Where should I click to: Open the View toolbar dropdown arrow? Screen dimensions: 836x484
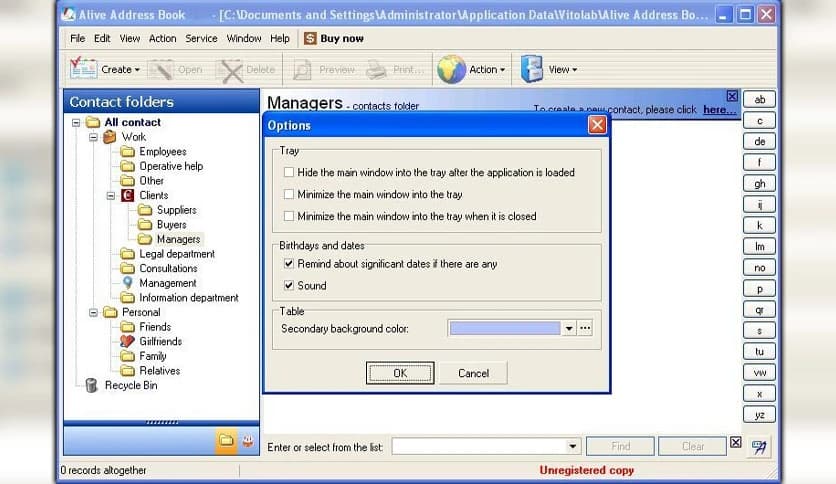pyautogui.click(x=574, y=70)
